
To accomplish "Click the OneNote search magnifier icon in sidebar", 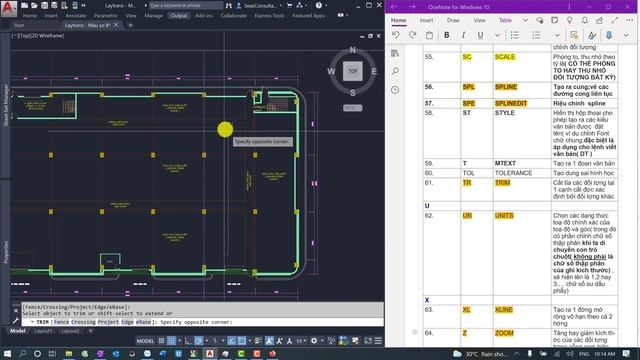I will [x=395, y=71].
